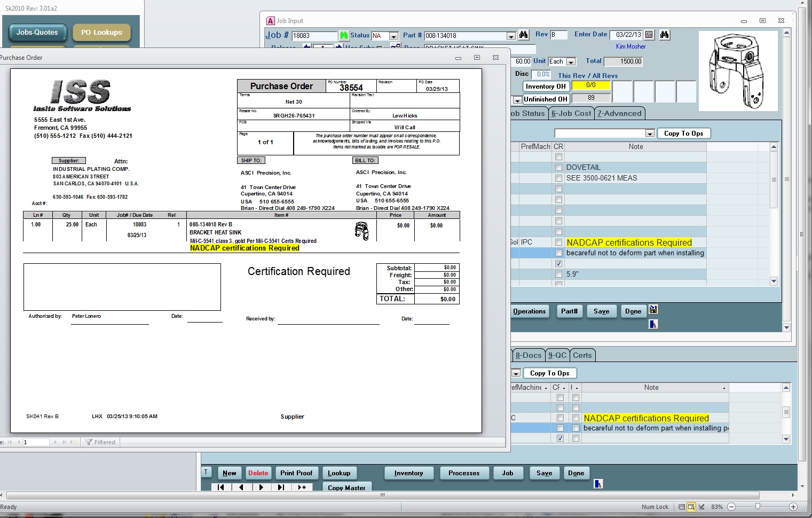Screen dimensions: 812x518
Task: Go to next record in bottom navigation bar
Action: pos(261,487)
